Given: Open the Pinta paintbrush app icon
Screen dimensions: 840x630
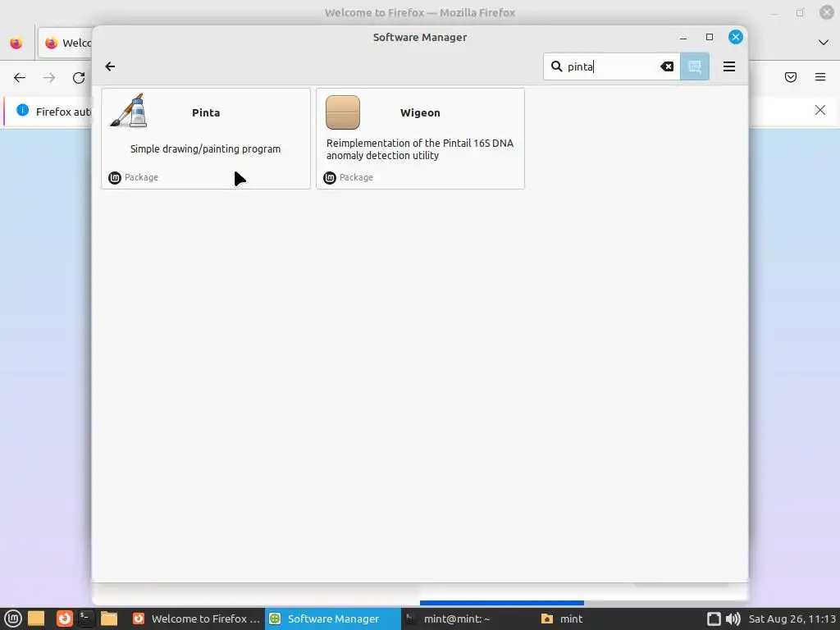Looking at the screenshot, I should (x=129, y=111).
